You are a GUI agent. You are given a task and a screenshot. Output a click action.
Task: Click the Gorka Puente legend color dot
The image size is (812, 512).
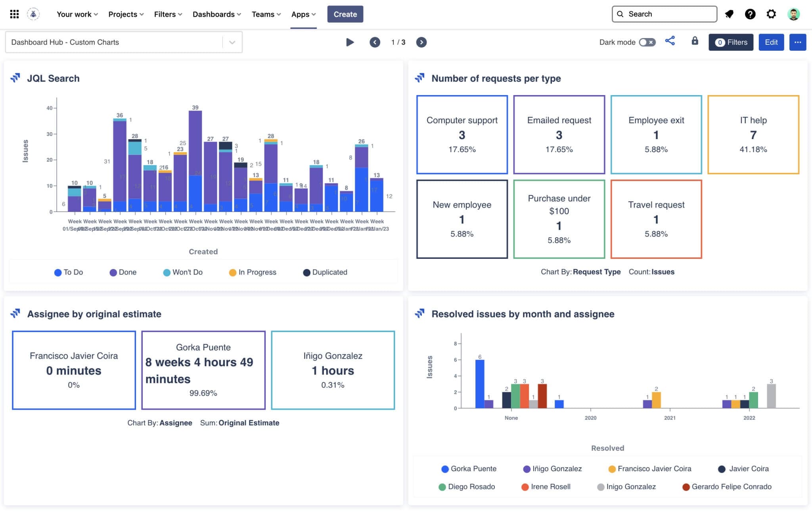coord(445,469)
